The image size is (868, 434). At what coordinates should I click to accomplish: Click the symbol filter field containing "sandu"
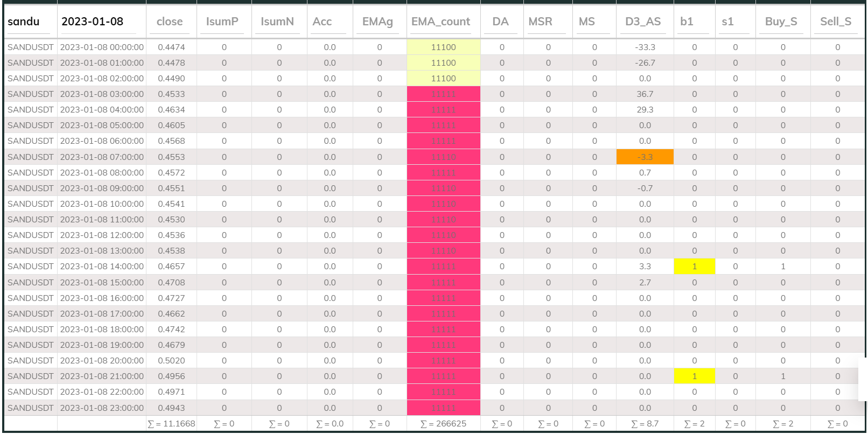[x=30, y=22]
